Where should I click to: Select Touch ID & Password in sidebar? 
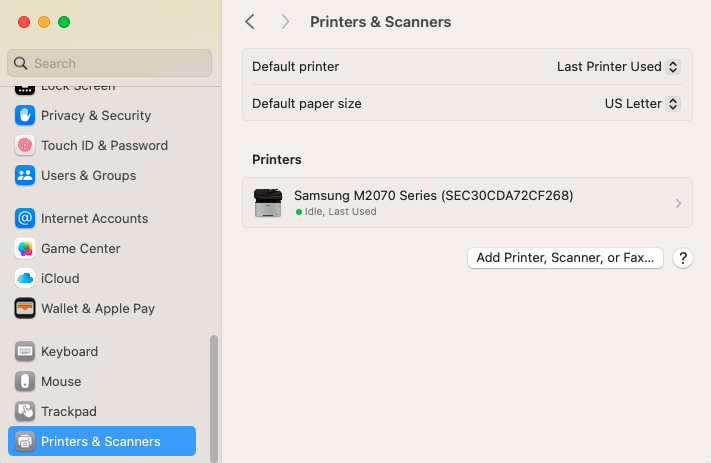[102, 145]
